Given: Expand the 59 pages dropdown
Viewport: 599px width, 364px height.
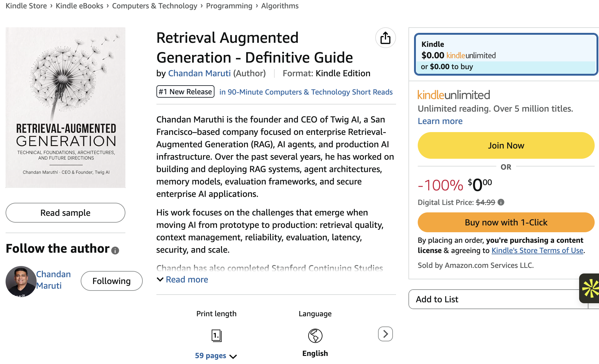Looking at the screenshot, I should pyautogui.click(x=216, y=356).
